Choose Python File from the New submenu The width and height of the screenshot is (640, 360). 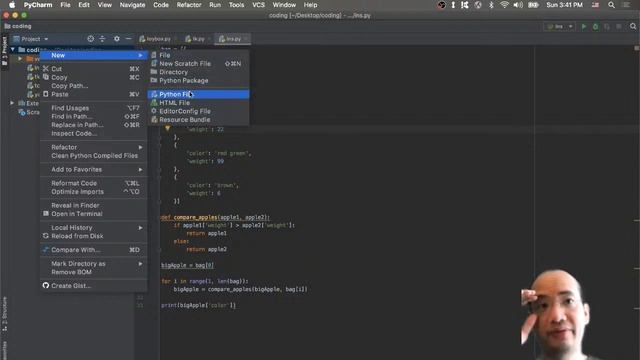coord(198,94)
